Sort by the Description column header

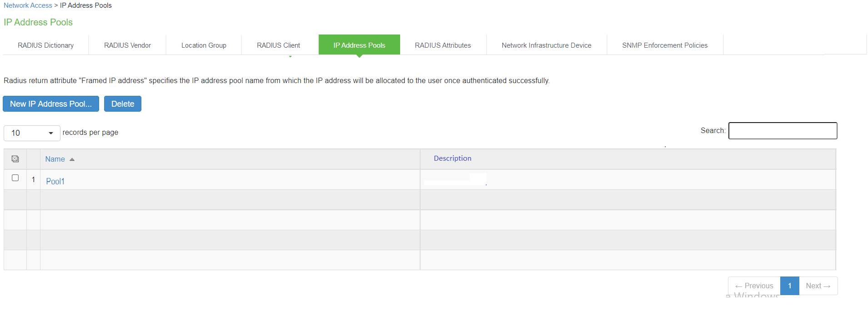tap(452, 158)
